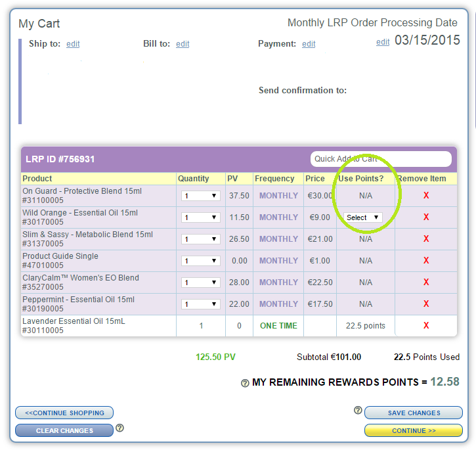Remove Slim & Sassy Metabolic Blend item
This screenshot has height=454, width=476.
pyautogui.click(x=426, y=238)
